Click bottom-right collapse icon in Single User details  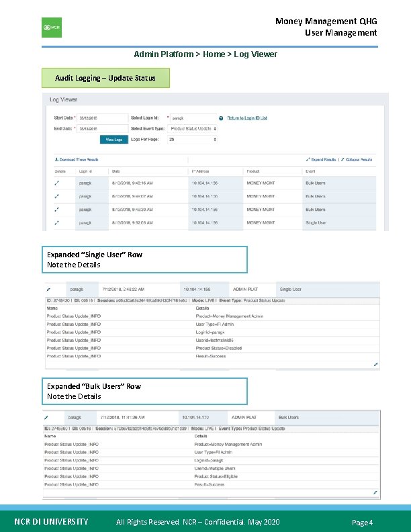tap(375, 364)
